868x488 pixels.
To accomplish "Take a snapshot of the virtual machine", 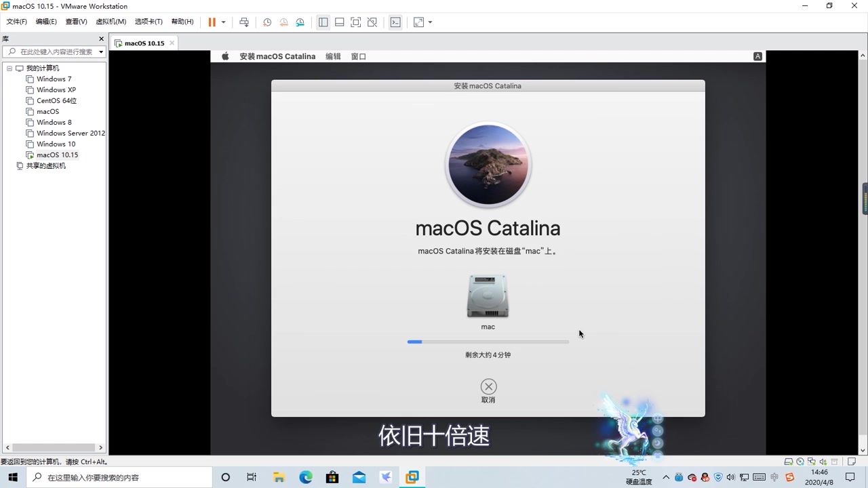I will (267, 22).
